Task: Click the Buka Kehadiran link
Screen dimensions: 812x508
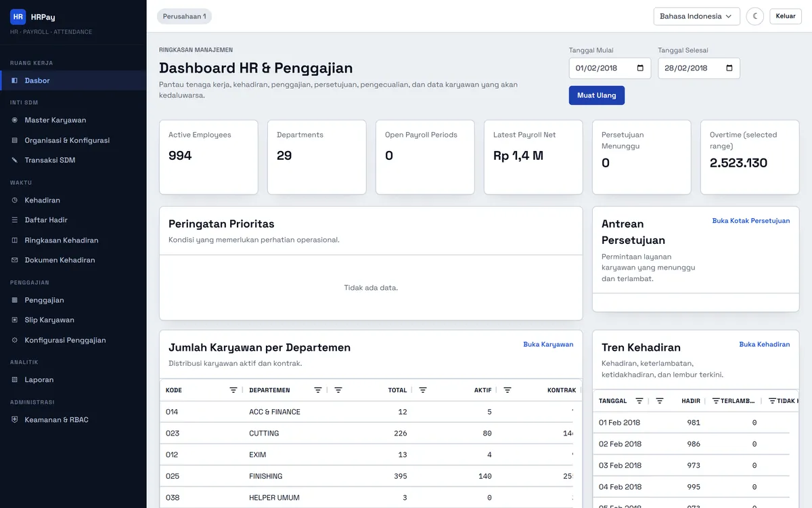Action: pos(765,345)
